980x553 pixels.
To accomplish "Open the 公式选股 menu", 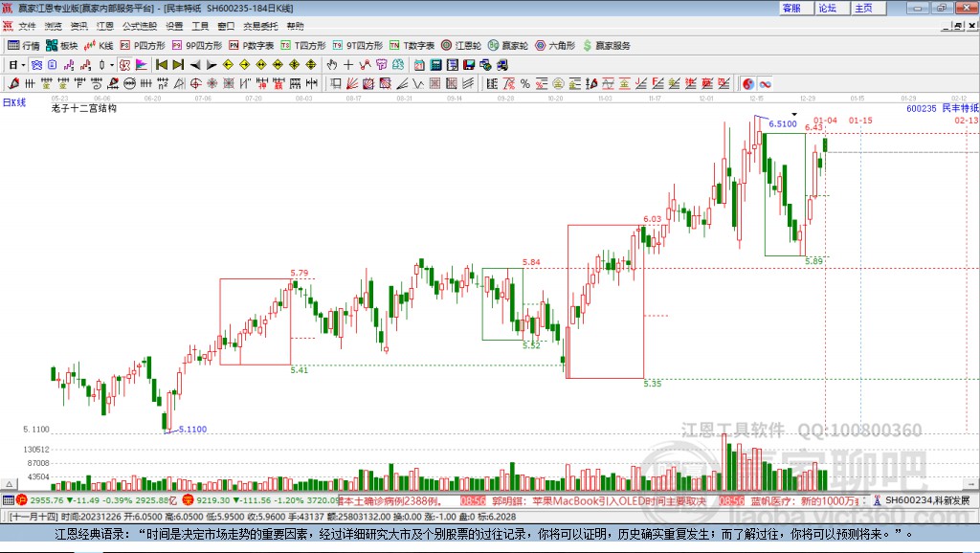I will (x=140, y=26).
